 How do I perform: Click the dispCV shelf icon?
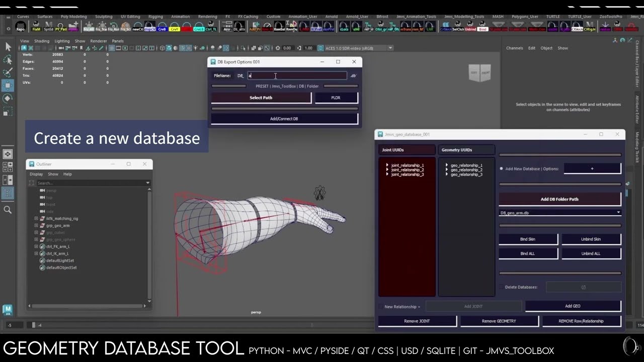(150, 26)
